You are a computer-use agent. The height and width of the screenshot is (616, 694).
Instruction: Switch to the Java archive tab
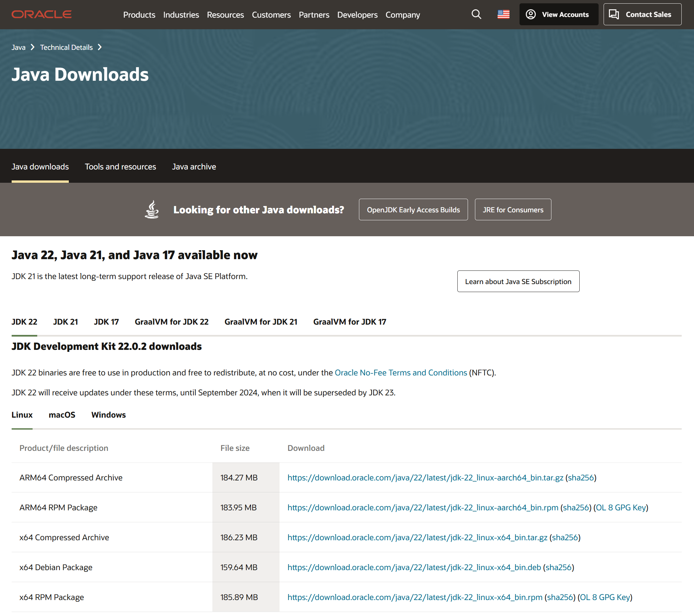(193, 166)
